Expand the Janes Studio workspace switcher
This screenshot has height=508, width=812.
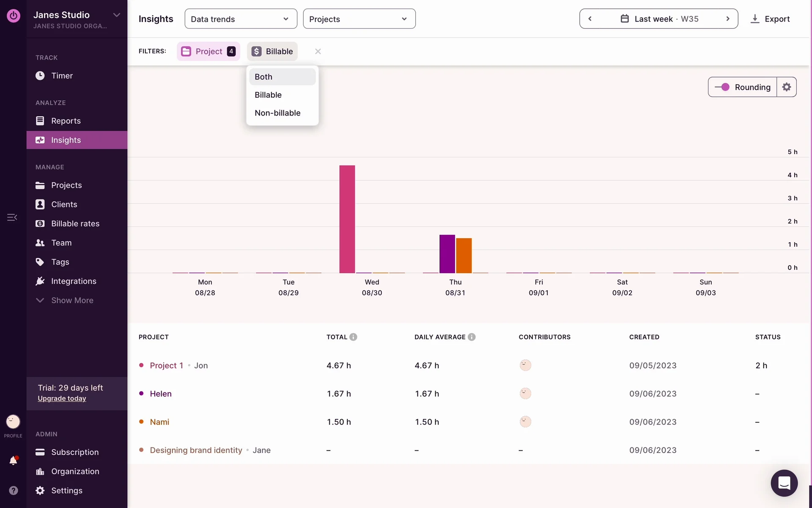pos(116,15)
